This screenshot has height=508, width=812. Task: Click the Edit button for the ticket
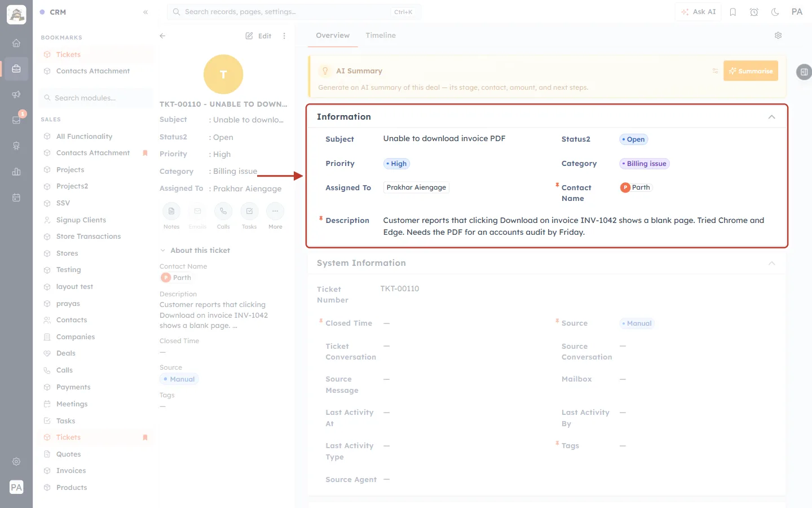(x=258, y=36)
